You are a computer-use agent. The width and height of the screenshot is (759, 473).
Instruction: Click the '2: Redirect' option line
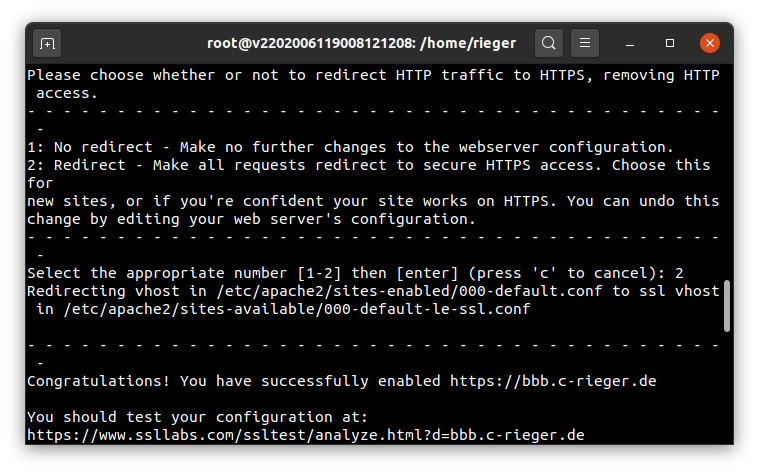pos(368,165)
